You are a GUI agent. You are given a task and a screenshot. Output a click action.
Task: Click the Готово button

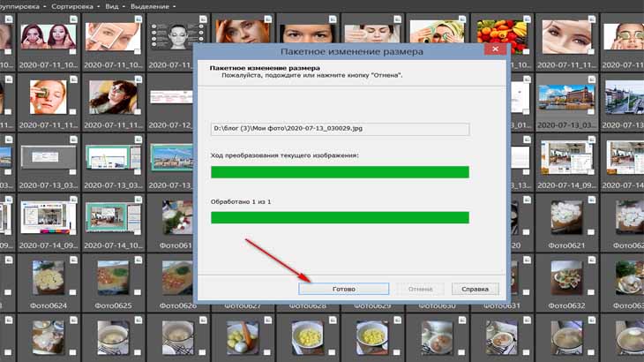pyautogui.click(x=344, y=289)
